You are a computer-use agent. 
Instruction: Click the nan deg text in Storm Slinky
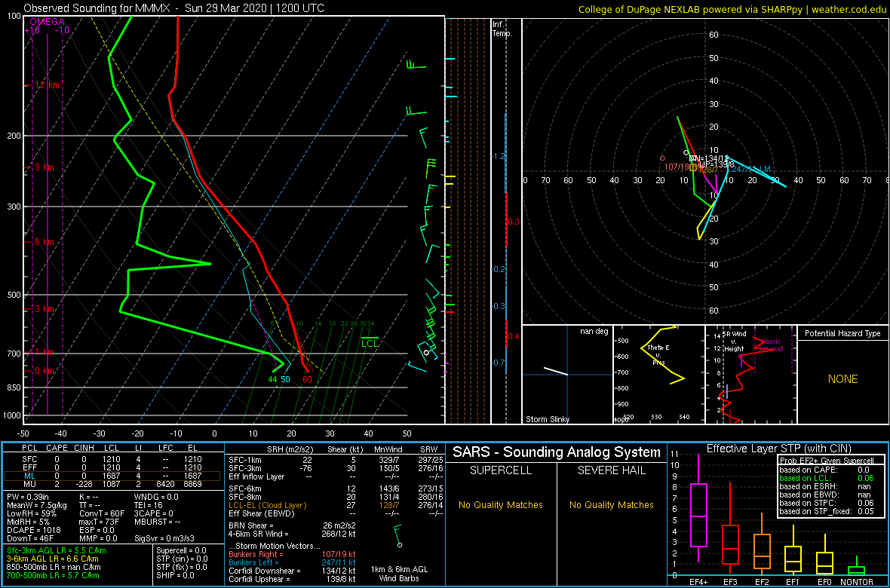594,332
